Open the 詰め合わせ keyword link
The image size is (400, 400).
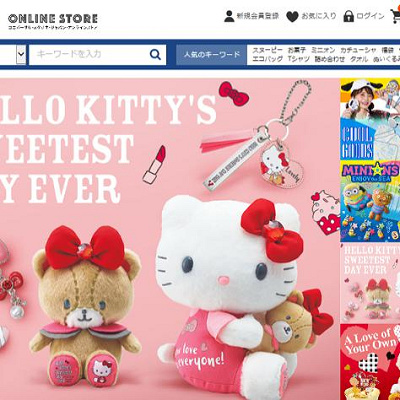tap(330, 59)
